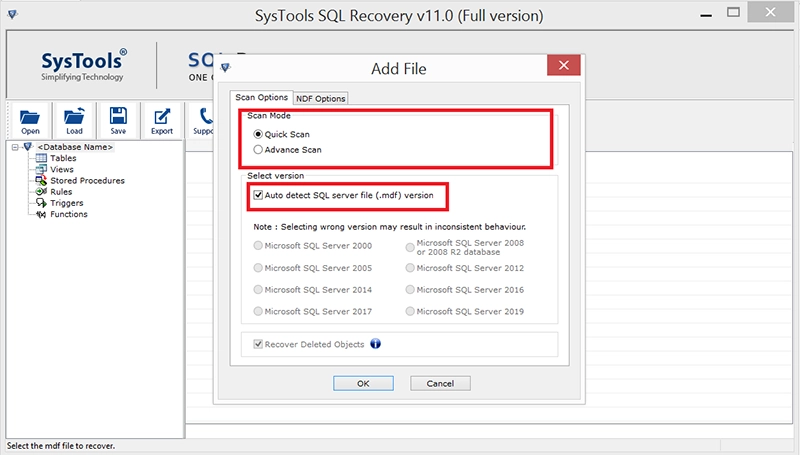Click the note about selecting wrong version
800x455 pixels.
pos(389,226)
